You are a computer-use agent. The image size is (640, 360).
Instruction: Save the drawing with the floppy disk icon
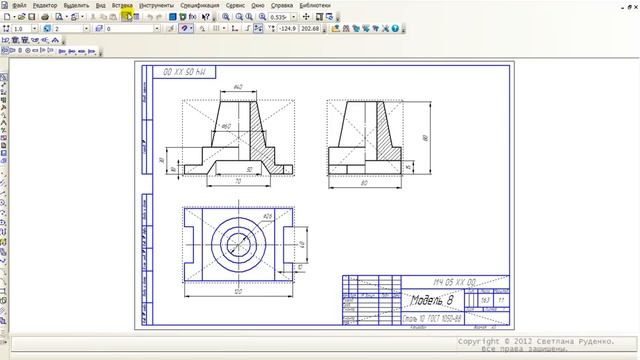tap(31, 17)
